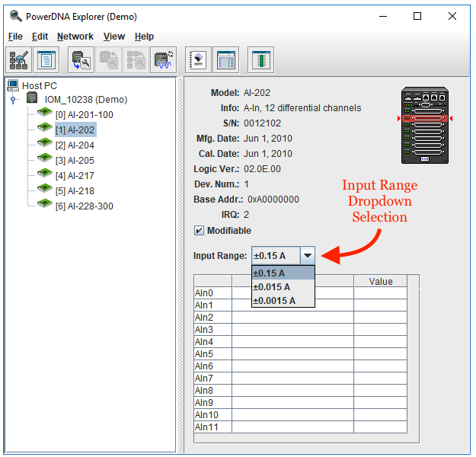Collapse the IOM_10238 tree node handle
Screen dimensions: 476x457
tap(13, 100)
